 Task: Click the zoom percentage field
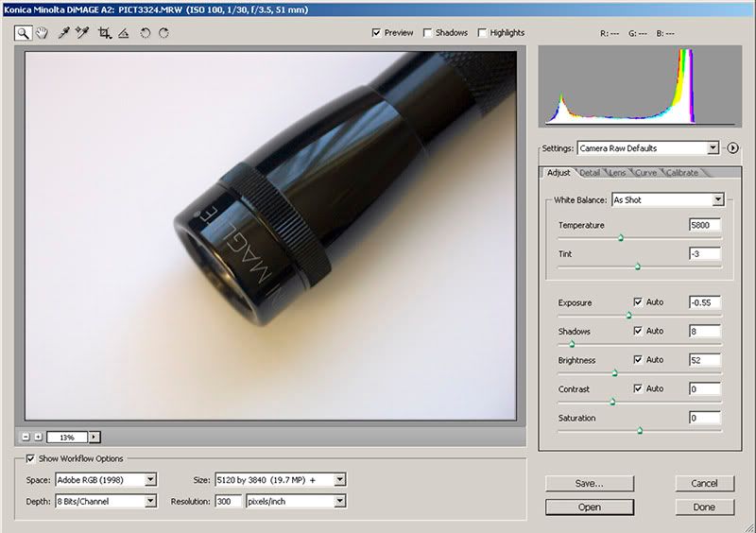point(67,437)
